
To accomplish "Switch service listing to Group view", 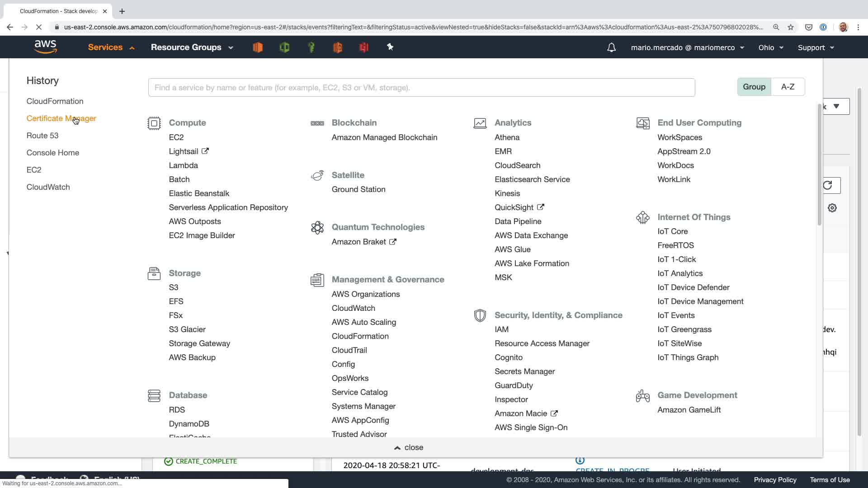I will pos(754,87).
